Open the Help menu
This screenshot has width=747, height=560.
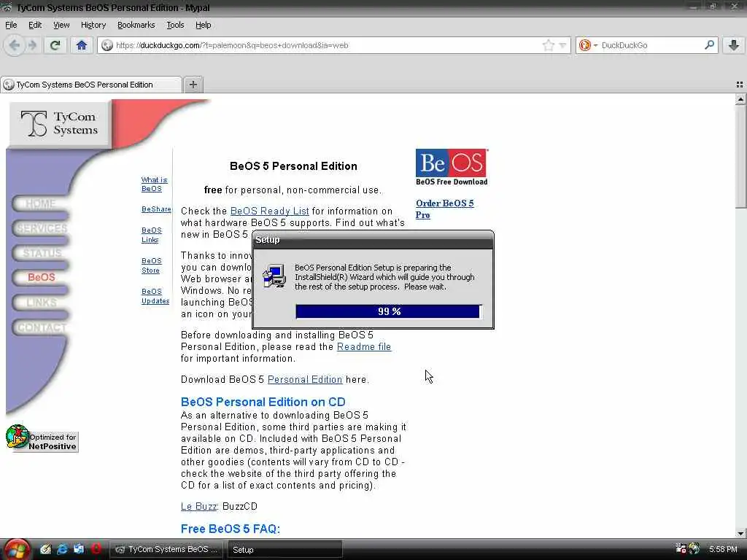click(203, 25)
